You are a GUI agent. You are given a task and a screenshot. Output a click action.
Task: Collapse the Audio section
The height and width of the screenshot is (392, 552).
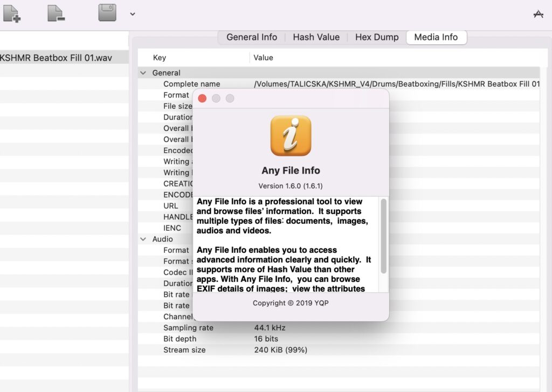pyautogui.click(x=143, y=239)
